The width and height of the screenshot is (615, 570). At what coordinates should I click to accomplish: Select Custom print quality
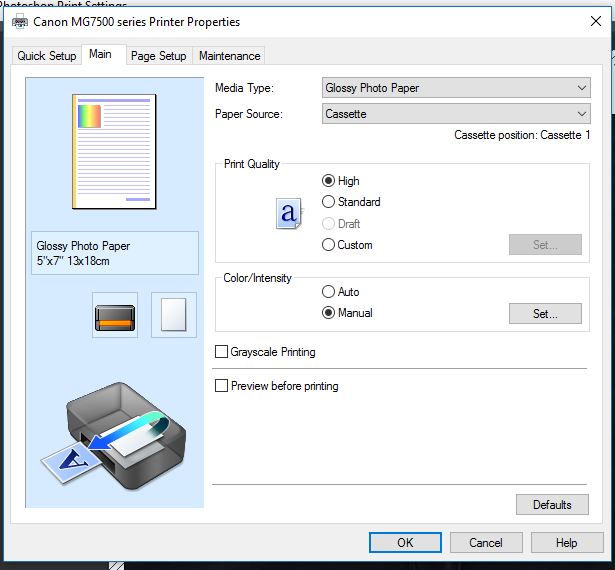pos(347,245)
